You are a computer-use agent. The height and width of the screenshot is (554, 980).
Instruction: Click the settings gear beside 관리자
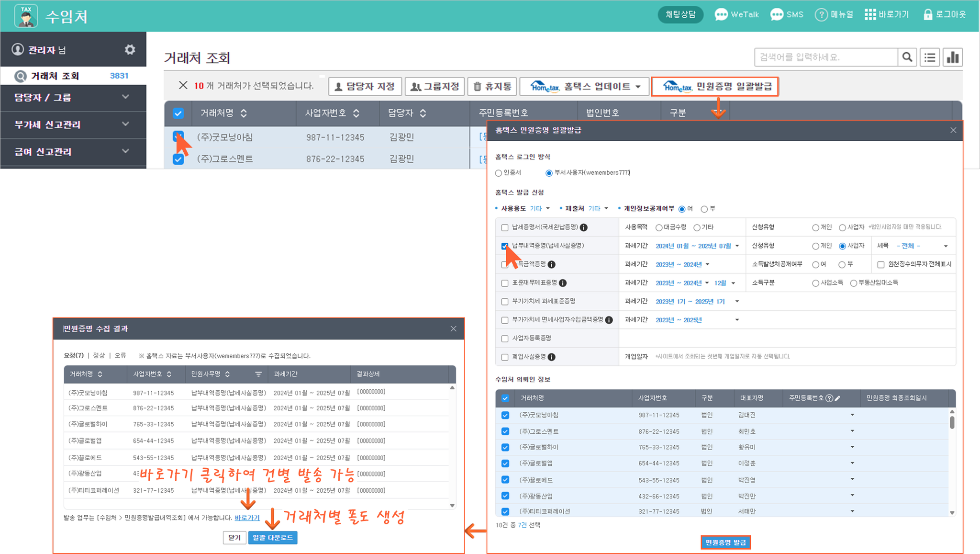(130, 50)
